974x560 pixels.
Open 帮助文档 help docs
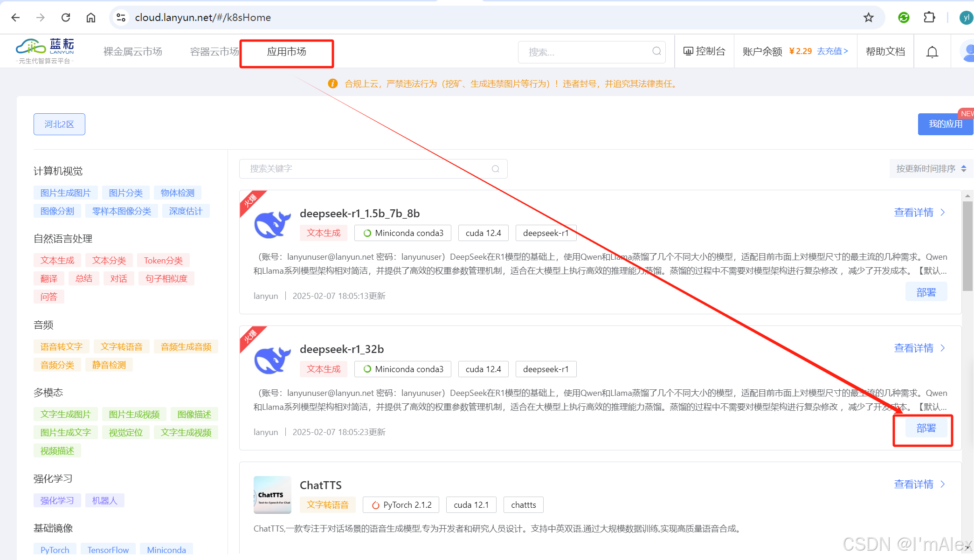[x=885, y=51]
